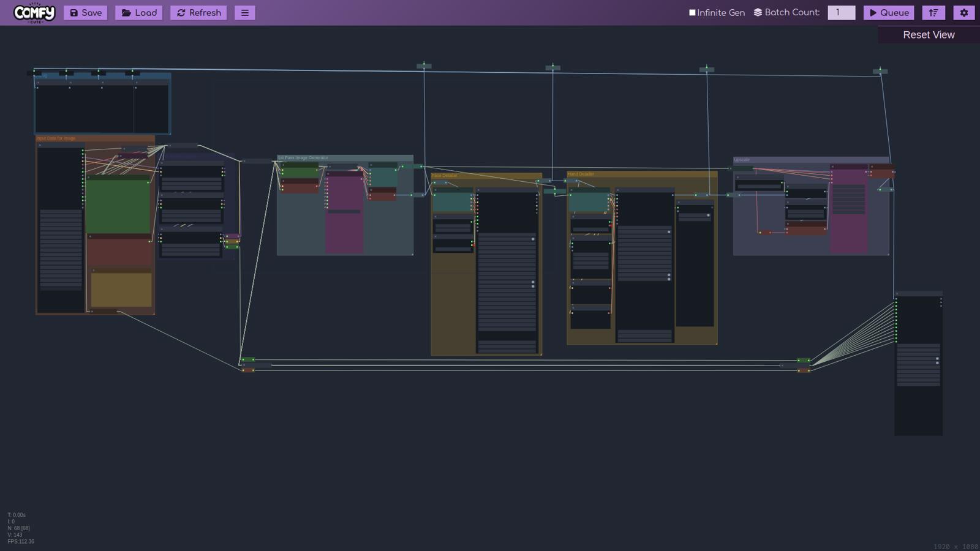Select the Input Data for Image group title

(x=56, y=138)
